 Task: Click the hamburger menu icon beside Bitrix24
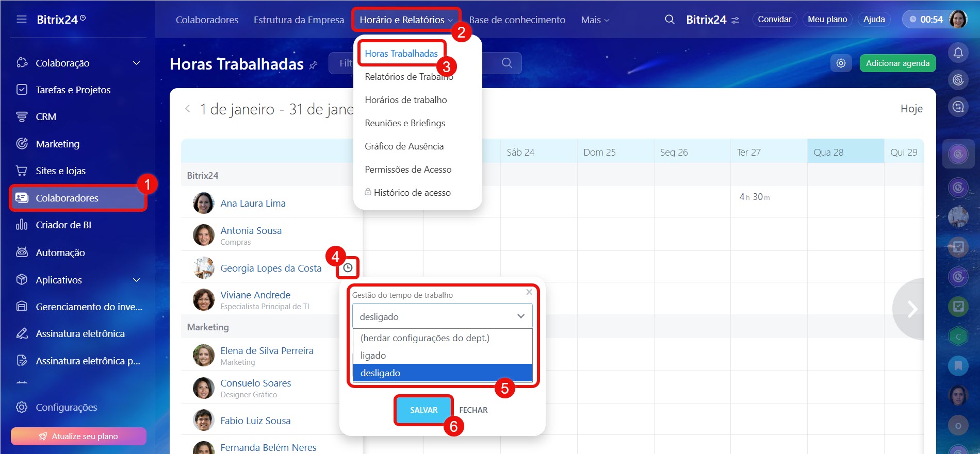22,20
